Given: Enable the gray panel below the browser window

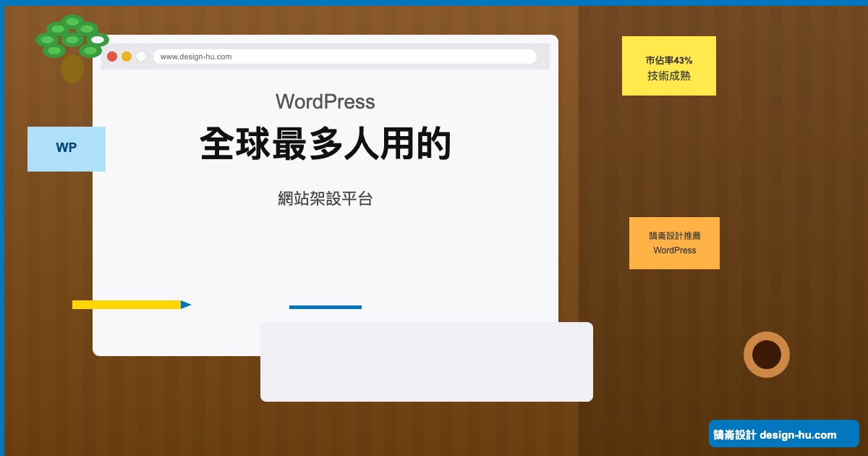Looking at the screenshot, I should [x=427, y=362].
